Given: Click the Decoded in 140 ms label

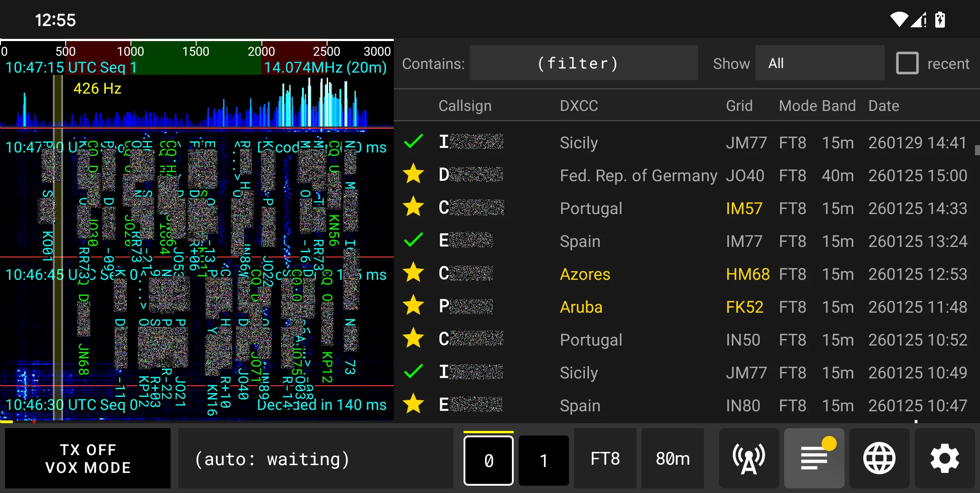Looking at the screenshot, I should click(x=322, y=404).
